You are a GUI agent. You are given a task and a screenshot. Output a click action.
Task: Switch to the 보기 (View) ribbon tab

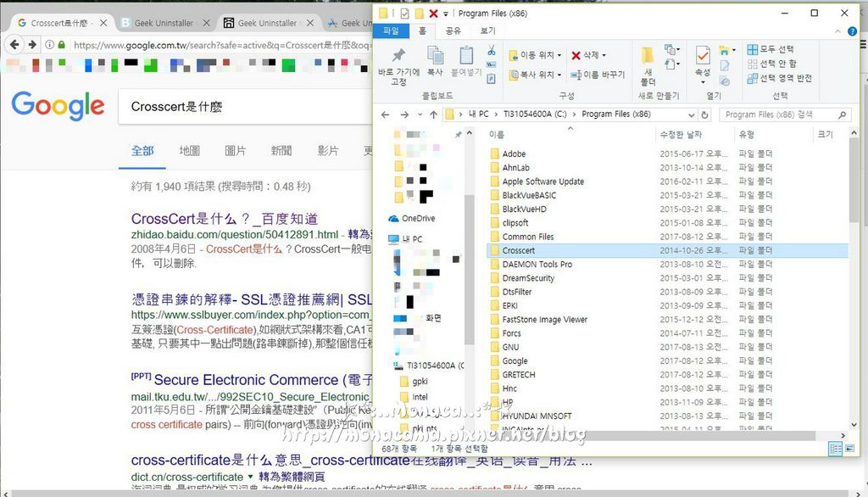tap(487, 31)
